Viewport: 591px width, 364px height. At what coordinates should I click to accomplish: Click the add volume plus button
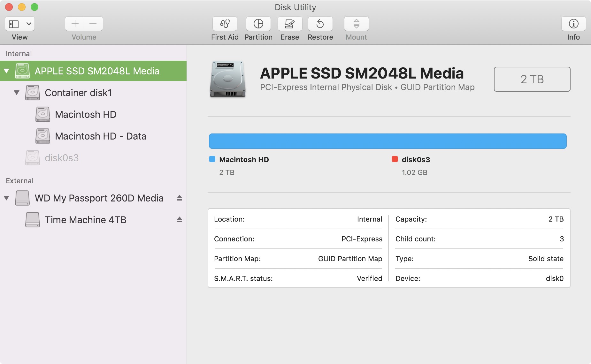(75, 24)
